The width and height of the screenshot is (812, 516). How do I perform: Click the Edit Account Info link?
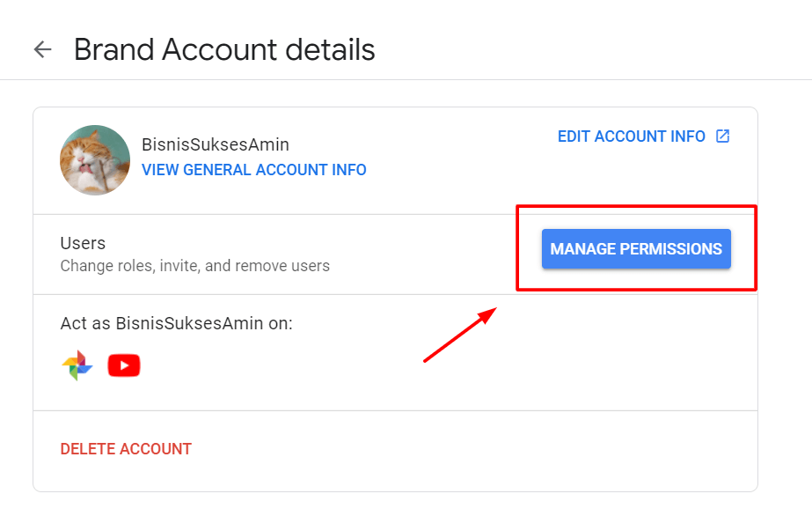tap(632, 136)
